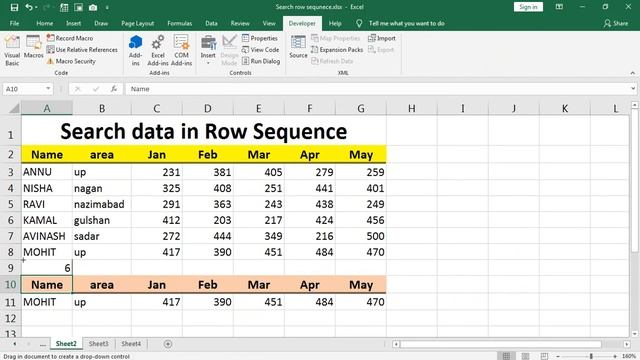Open the XML Source pane

click(298, 47)
